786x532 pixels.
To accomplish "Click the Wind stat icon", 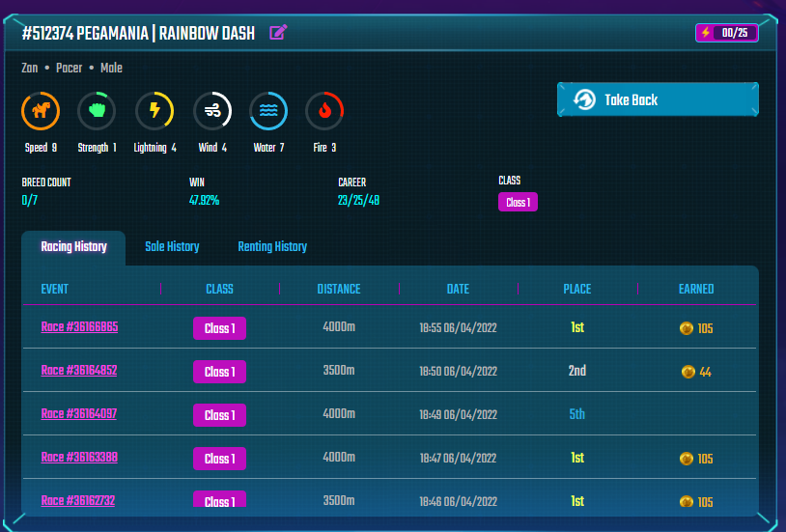I will coord(212,111).
